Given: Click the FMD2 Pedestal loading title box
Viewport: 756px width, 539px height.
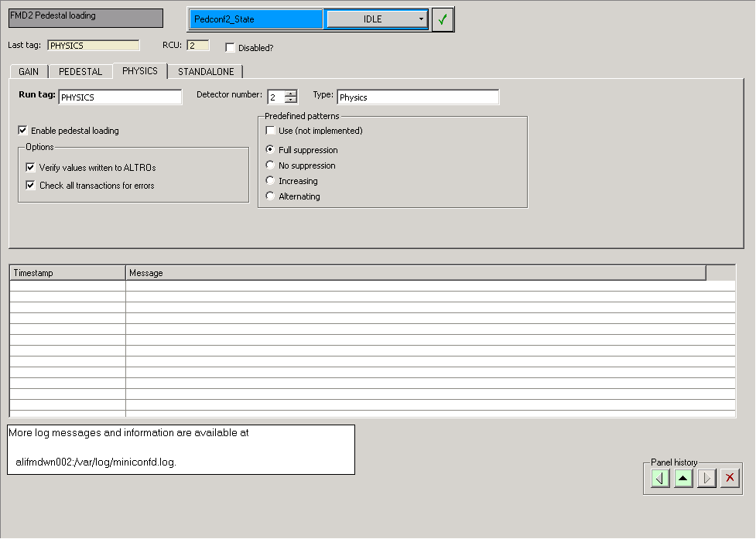Looking at the screenshot, I should click(86, 18).
